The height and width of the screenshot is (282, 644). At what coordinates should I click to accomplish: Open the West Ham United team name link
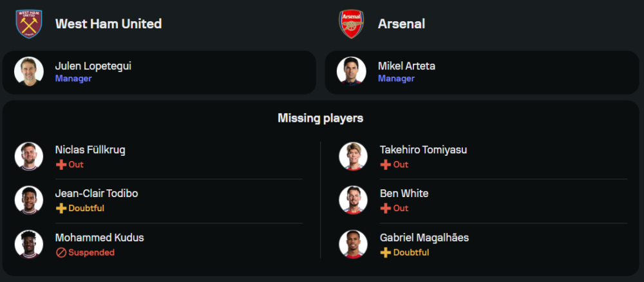[x=108, y=24]
